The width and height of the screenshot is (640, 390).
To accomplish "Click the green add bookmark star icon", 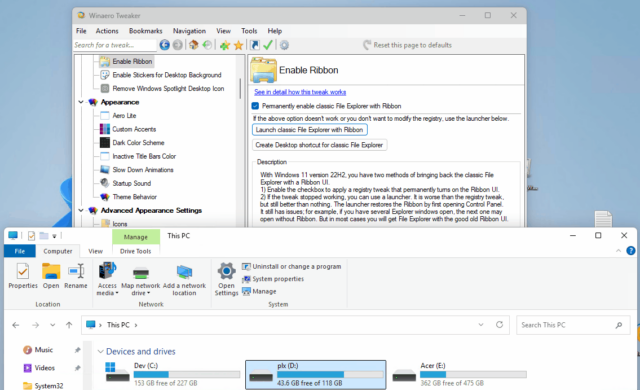I will [x=224, y=45].
